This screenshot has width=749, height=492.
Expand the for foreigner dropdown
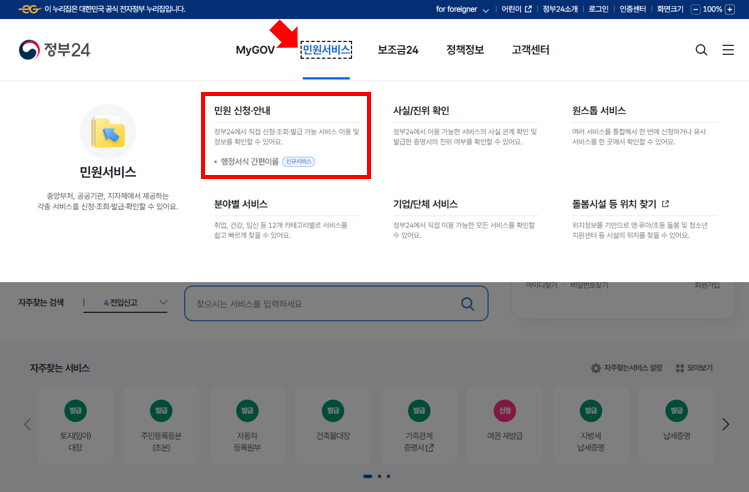(462, 9)
